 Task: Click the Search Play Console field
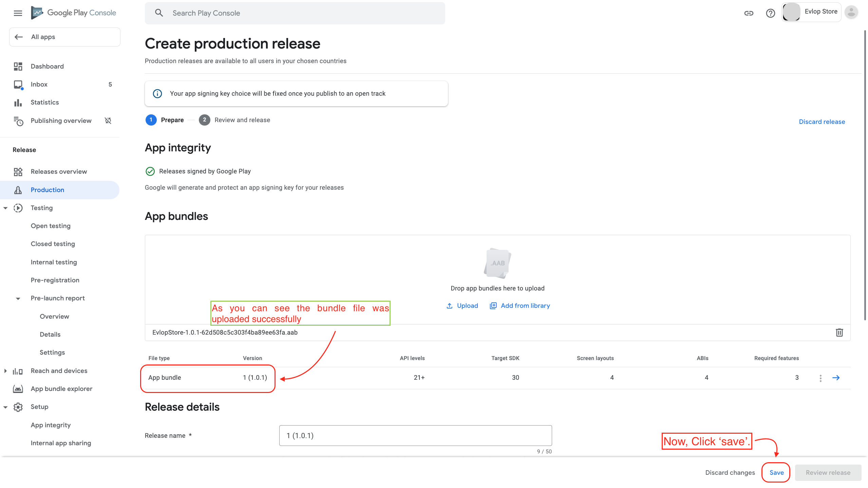[295, 13]
